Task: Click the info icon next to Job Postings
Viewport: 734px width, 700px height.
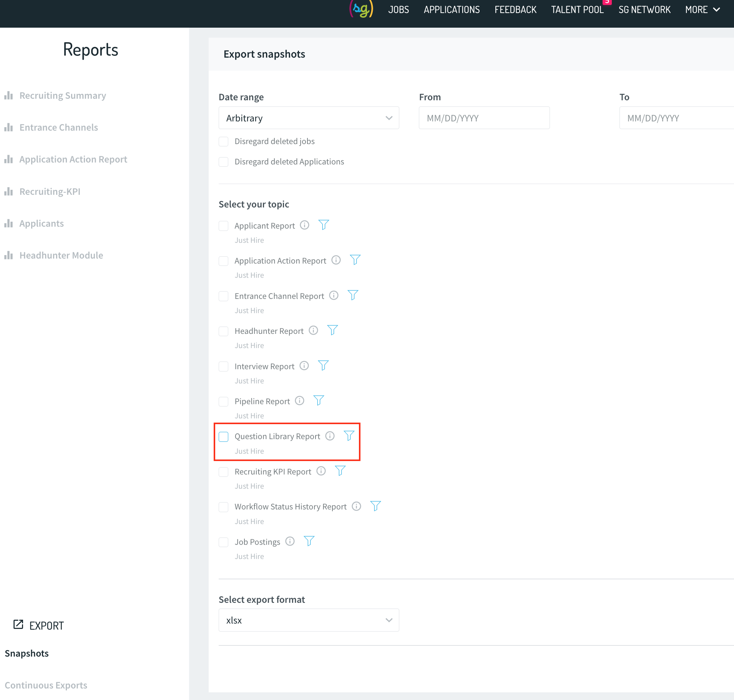Action: [x=290, y=541]
